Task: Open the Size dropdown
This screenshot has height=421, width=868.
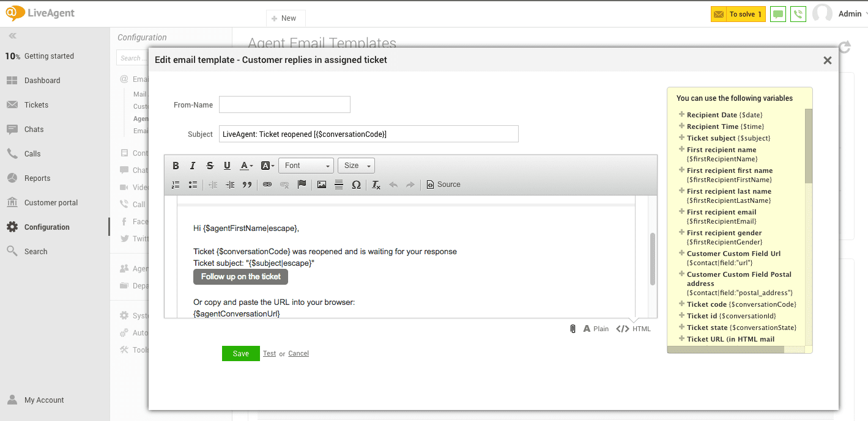Action: (x=356, y=165)
